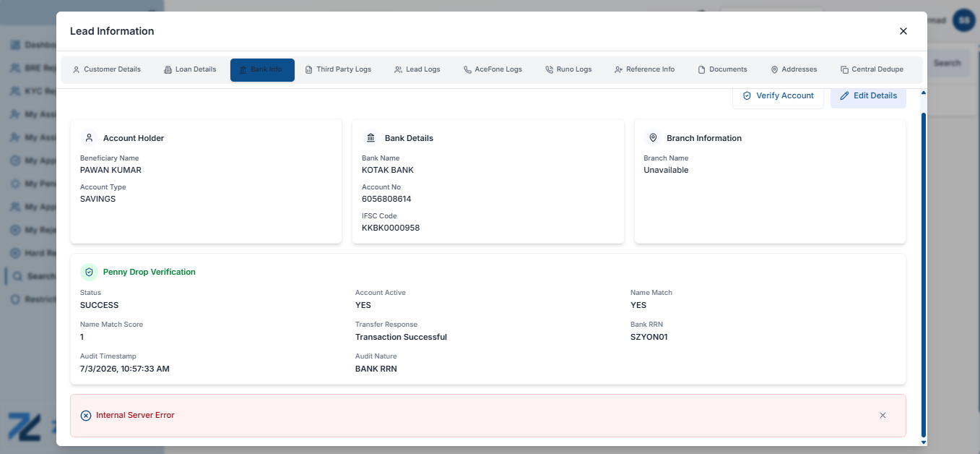Click the scrollbar up arrow in the dialog
This screenshot has height=454, width=980.
pyautogui.click(x=923, y=93)
